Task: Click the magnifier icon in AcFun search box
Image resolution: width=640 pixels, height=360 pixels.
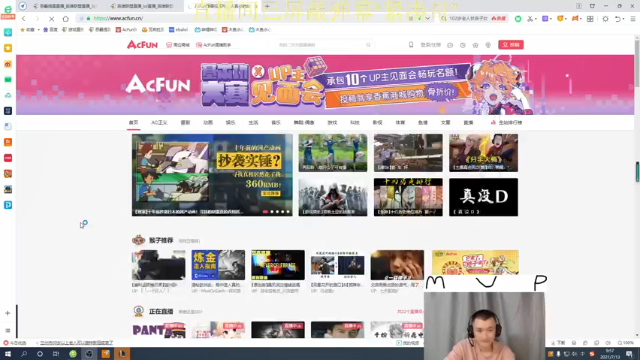Action: [x=368, y=45]
